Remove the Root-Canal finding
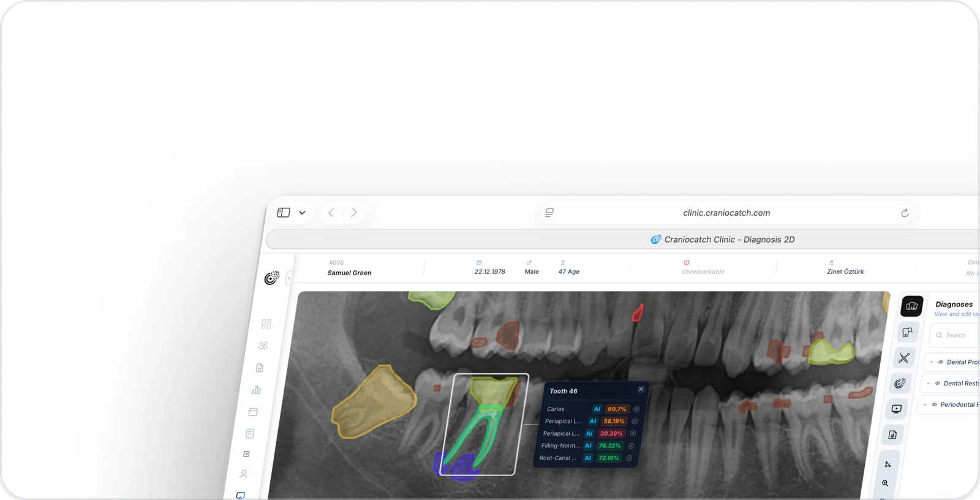Image resolution: width=980 pixels, height=500 pixels. point(629,458)
